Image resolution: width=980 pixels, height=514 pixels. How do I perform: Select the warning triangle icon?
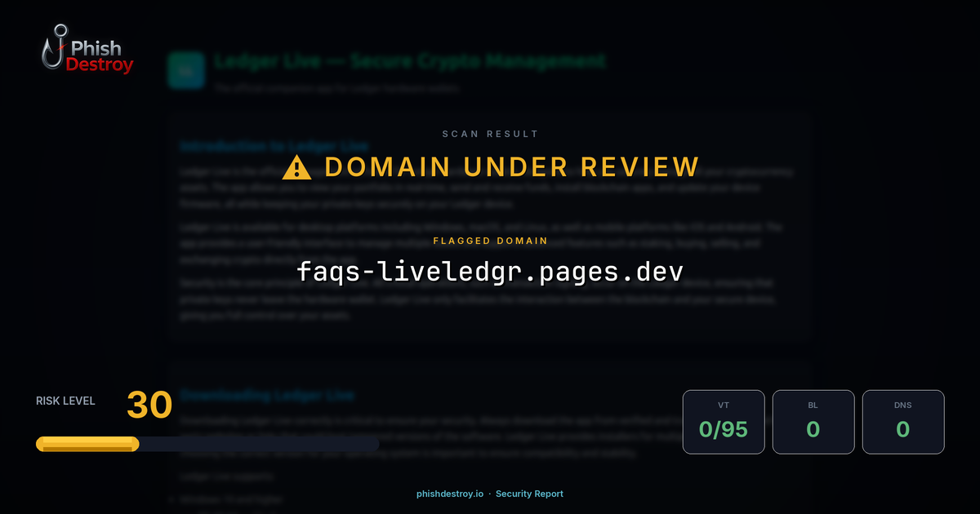[296, 166]
